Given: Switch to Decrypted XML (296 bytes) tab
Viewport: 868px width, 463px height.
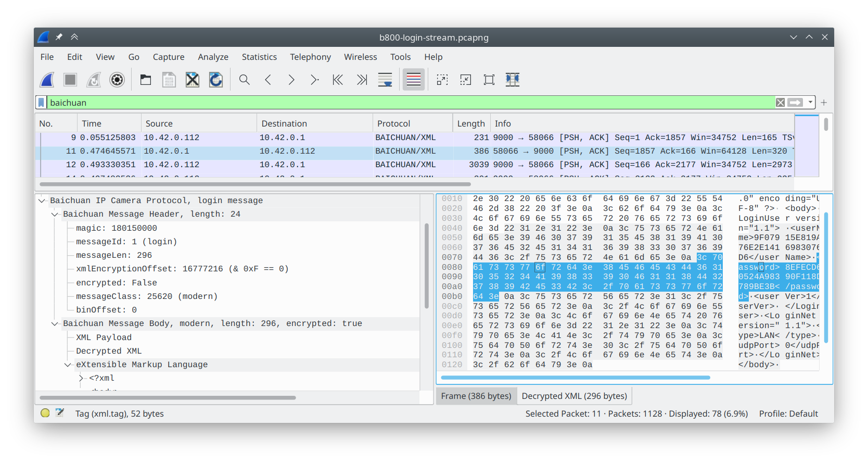Looking at the screenshot, I should tap(575, 396).
